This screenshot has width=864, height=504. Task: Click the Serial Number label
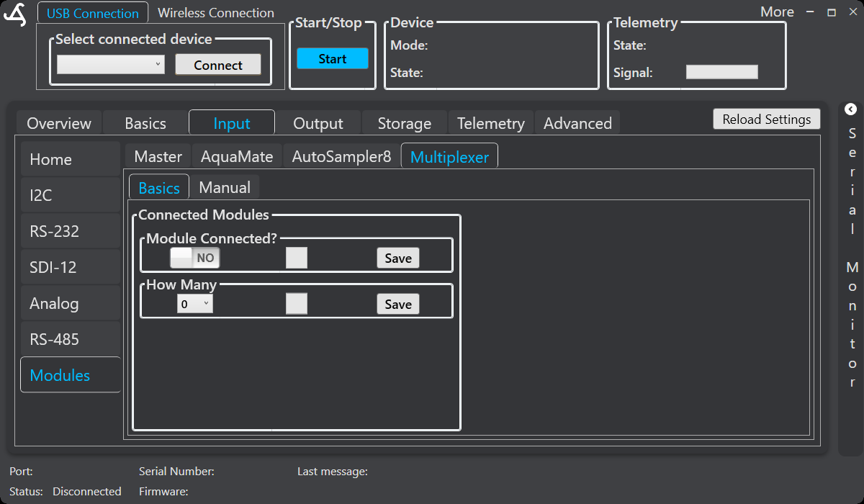[176, 472]
